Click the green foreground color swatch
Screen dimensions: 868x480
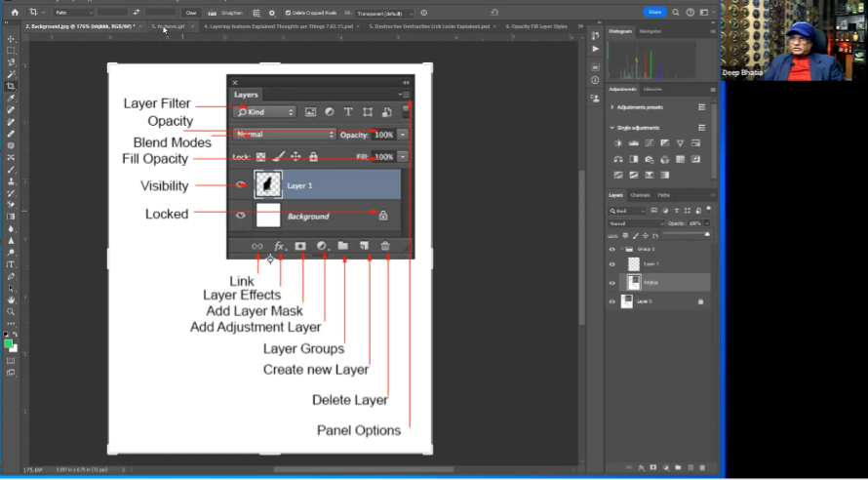point(9,343)
